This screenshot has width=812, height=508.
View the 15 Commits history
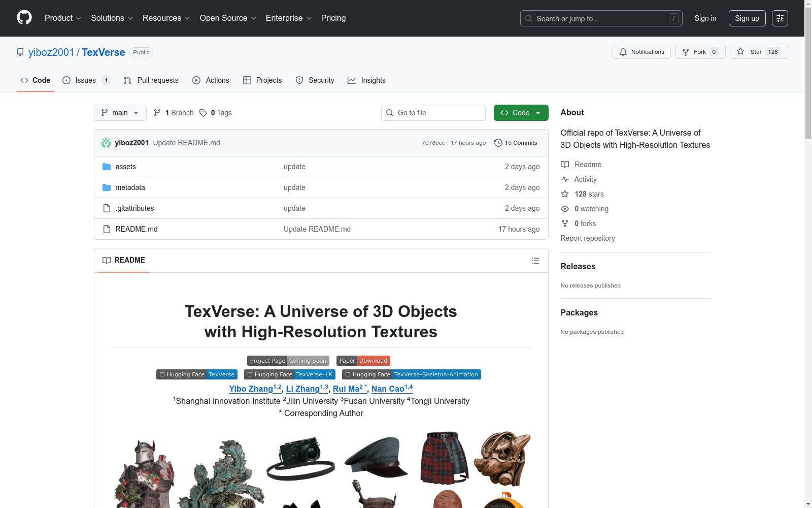click(516, 143)
